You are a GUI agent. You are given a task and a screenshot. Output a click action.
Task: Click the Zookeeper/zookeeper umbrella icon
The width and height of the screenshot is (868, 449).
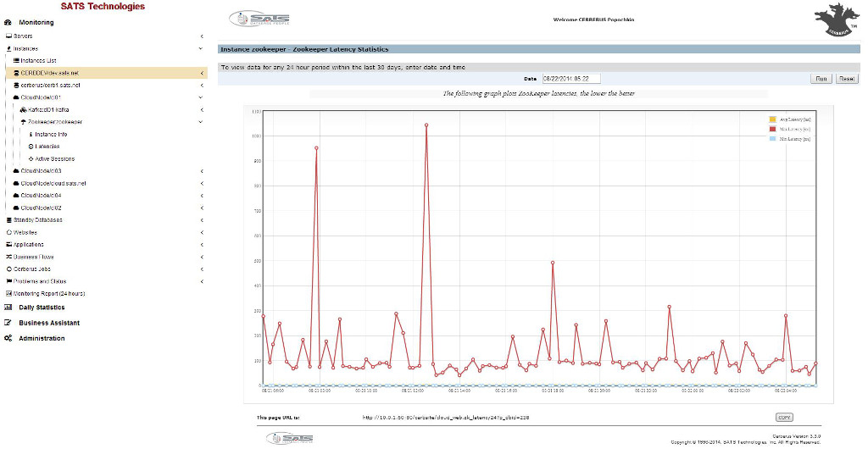tap(23, 122)
